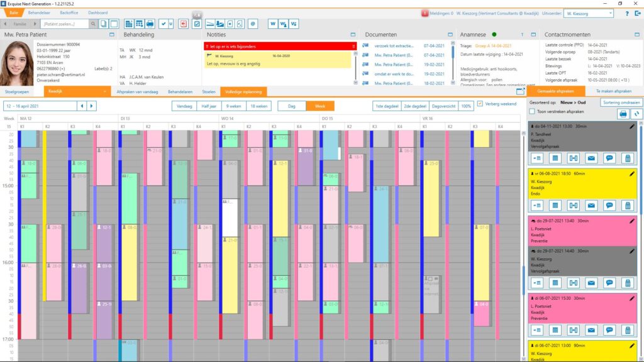Click the 1ste dagdeel button
Viewport: 644px width, 362px height.
click(x=387, y=106)
